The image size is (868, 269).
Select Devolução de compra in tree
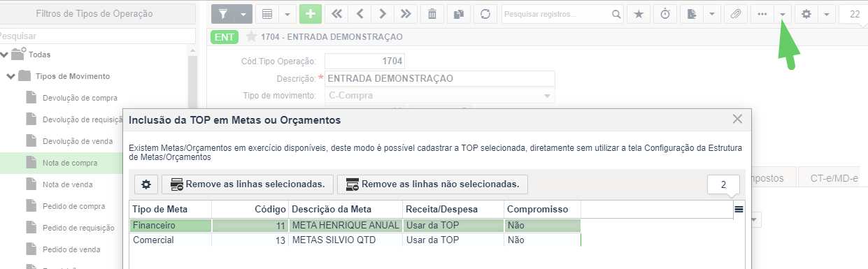click(x=80, y=98)
